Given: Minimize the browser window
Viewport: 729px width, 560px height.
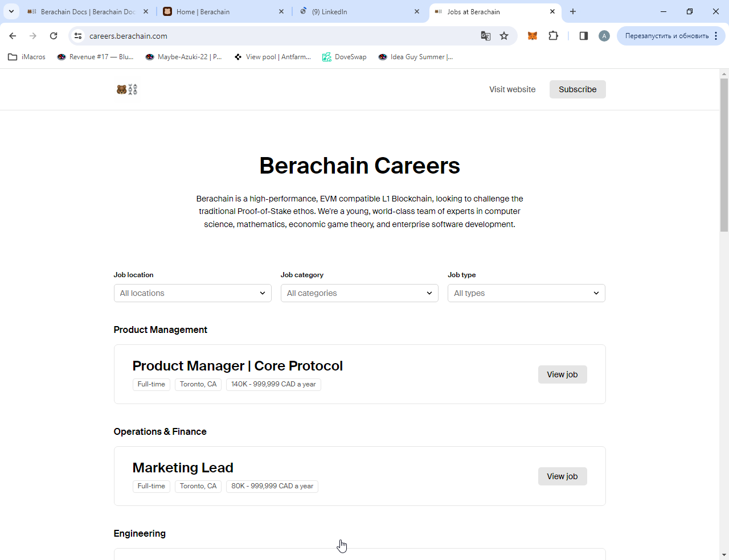Looking at the screenshot, I should tap(664, 11).
